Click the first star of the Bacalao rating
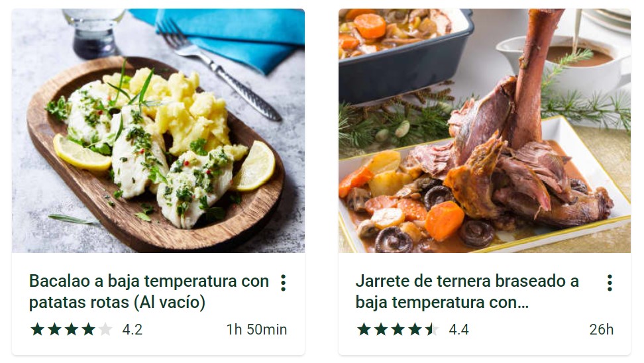The image size is (644, 363). point(37,329)
